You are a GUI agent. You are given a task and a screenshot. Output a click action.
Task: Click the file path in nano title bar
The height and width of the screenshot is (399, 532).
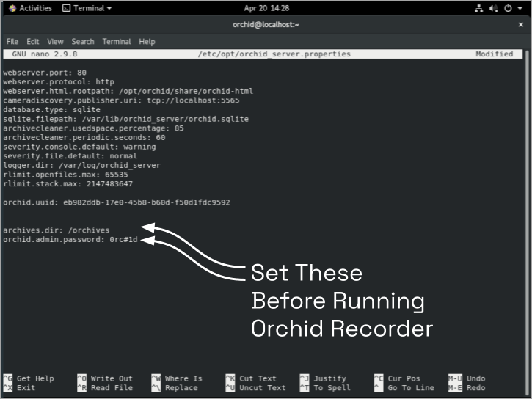[x=274, y=54]
